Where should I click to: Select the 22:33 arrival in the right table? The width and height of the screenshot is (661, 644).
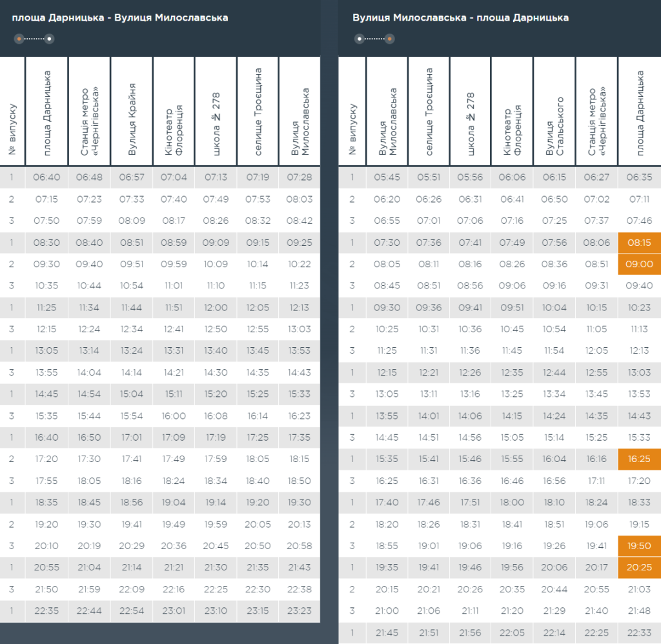click(639, 633)
